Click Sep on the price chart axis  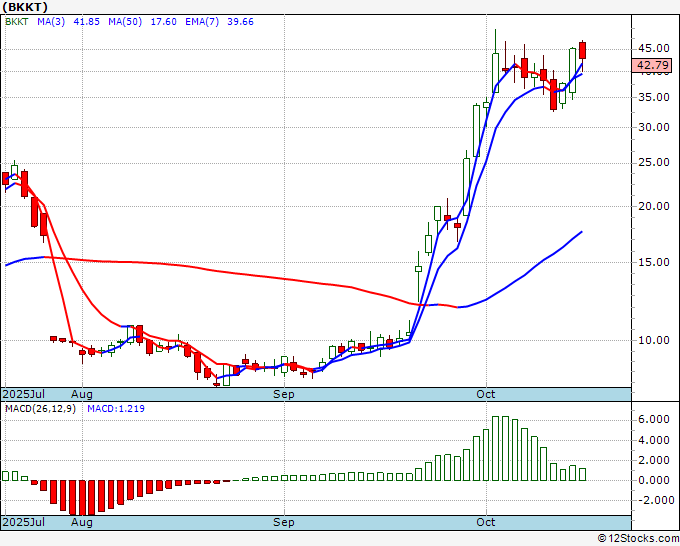pyautogui.click(x=284, y=394)
